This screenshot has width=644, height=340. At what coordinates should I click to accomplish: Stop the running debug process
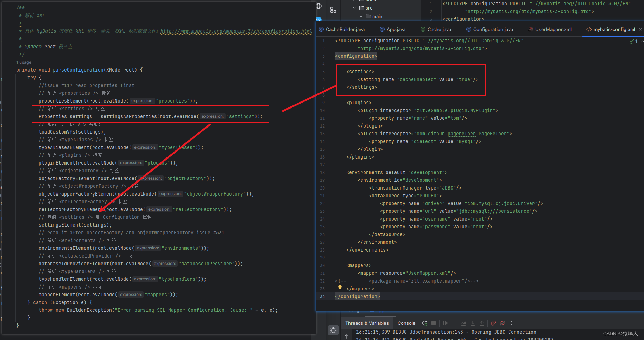pos(434,323)
